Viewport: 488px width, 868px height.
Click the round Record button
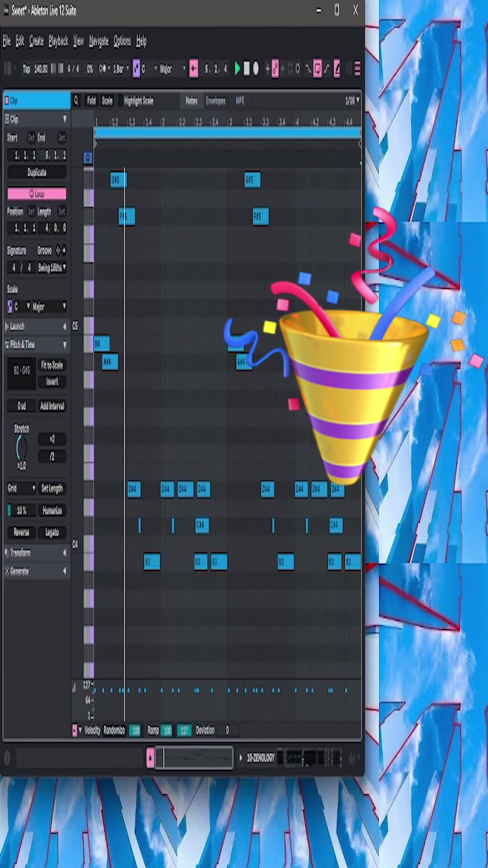(256, 69)
